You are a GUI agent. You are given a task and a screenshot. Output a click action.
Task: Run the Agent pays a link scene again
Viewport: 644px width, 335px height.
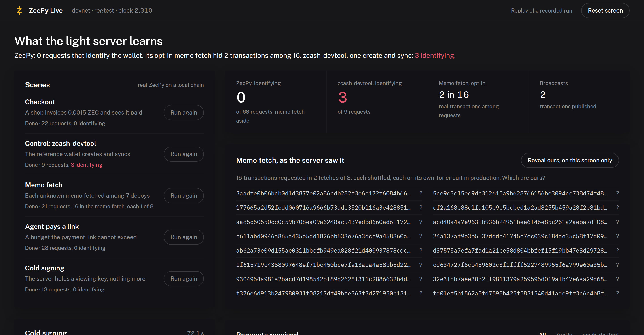coord(184,237)
